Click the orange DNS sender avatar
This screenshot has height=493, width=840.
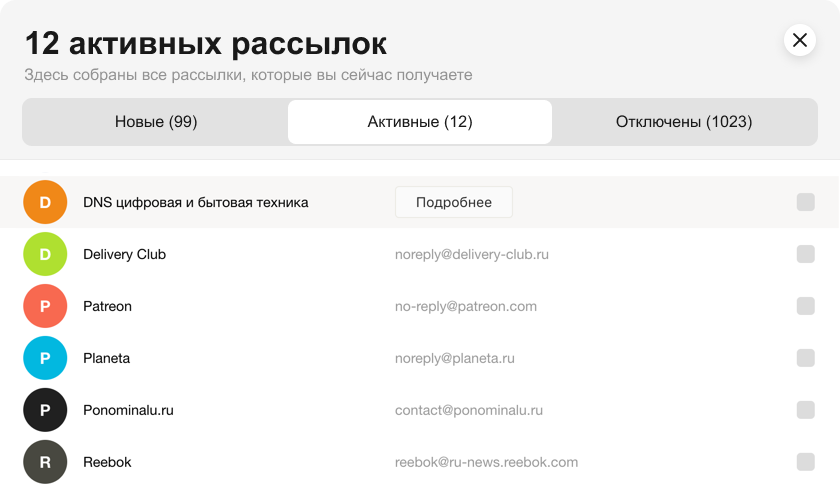point(45,202)
